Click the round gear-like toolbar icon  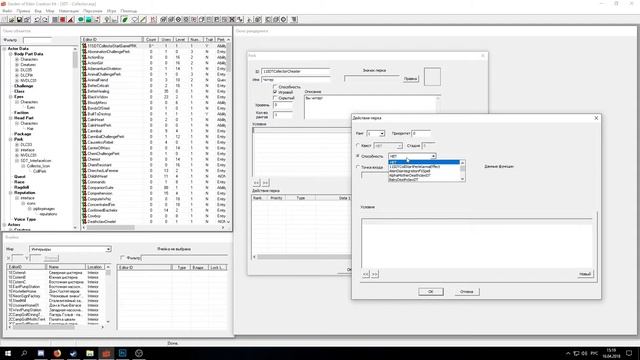coord(284,20)
